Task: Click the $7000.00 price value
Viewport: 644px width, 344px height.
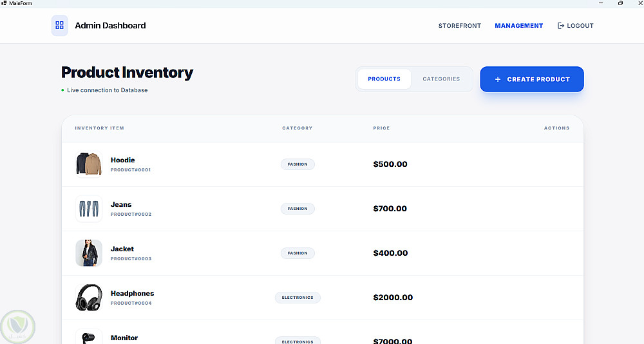Action: click(x=393, y=341)
